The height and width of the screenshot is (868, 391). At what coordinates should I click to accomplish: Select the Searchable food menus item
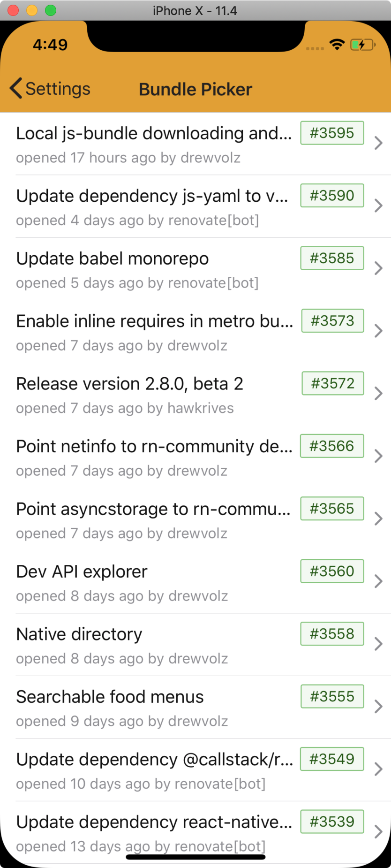(110, 697)
